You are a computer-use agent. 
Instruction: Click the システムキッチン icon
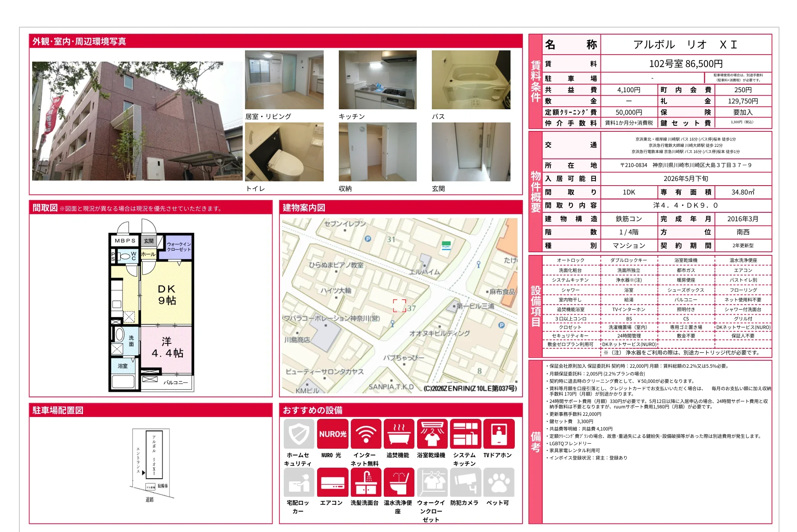click(x=465, y=434)
